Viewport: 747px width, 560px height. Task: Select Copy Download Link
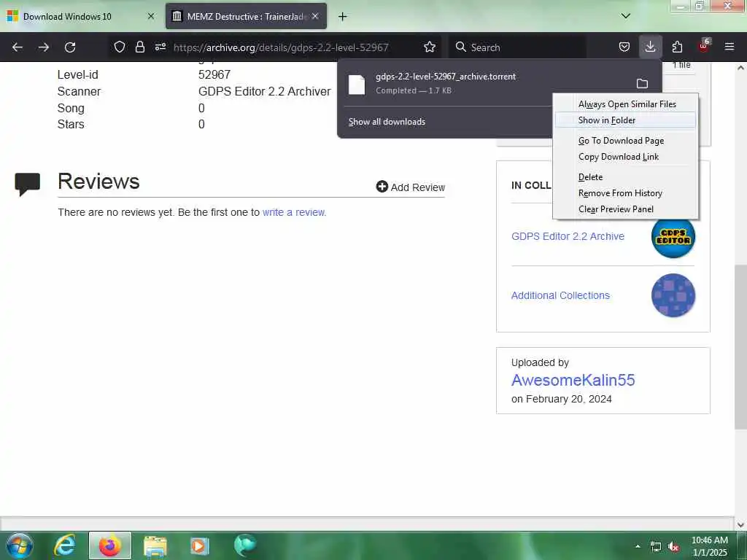pos(625,157)
